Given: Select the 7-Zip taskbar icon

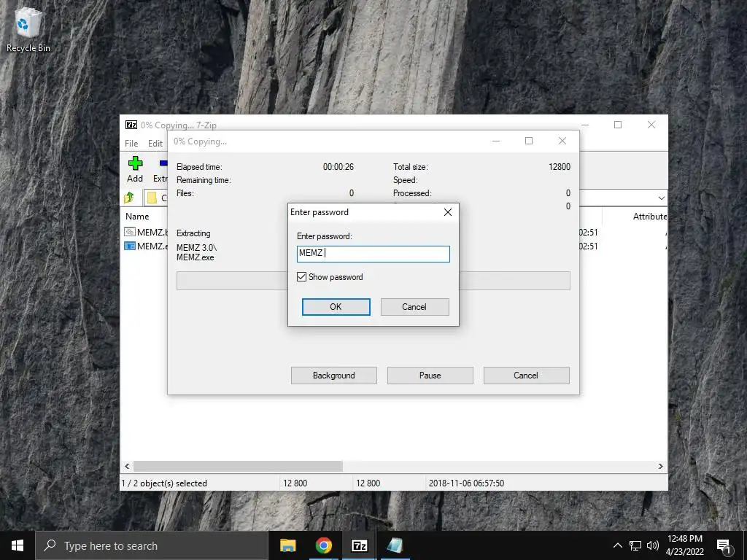Looking at the screenshot, I should pos(359,545).
